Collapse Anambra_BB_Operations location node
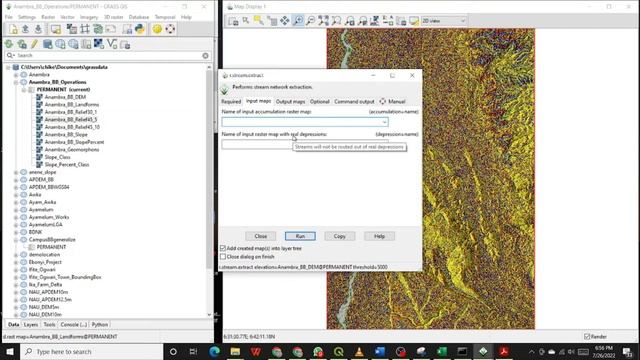This screenshot has height=360, width=640. (16, 82)
